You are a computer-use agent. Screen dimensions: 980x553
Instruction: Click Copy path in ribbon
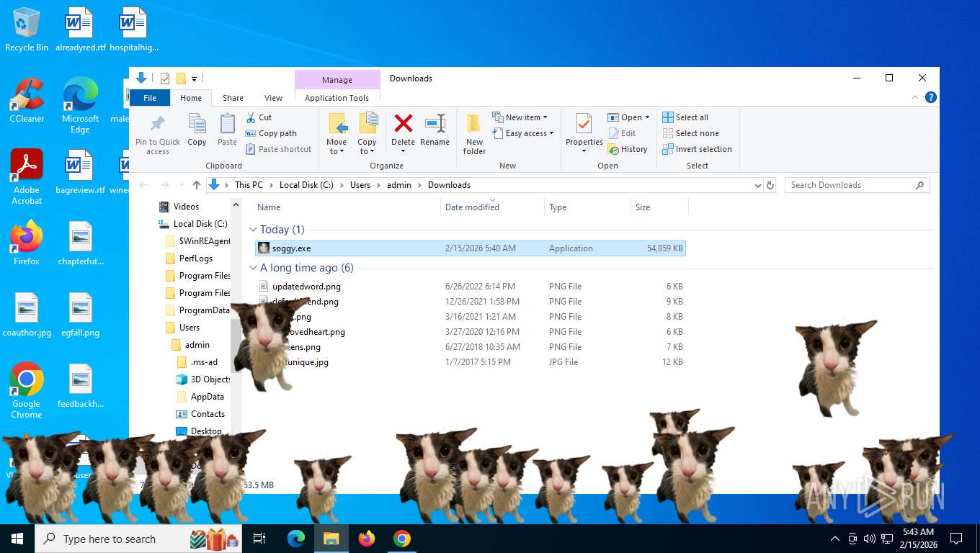[271, 133]
